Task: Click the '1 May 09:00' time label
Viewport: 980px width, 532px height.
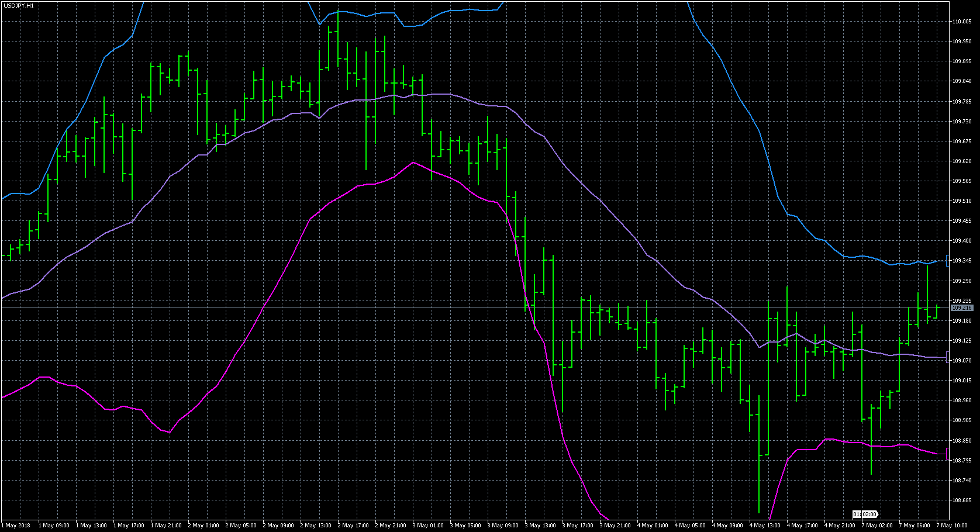Action: click(x=54, y=526)
